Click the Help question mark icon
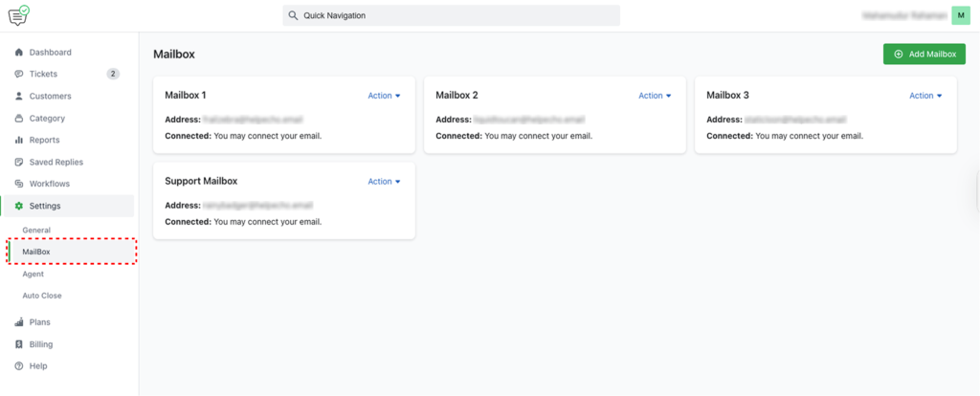This screenshot has width=980, height=396. 19,366
